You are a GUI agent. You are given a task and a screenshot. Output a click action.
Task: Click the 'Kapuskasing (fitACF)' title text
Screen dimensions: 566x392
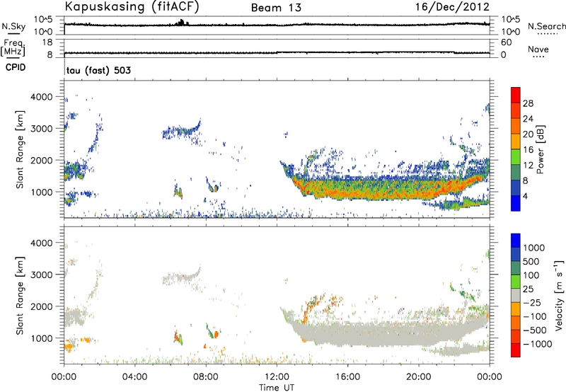(132, 7)
